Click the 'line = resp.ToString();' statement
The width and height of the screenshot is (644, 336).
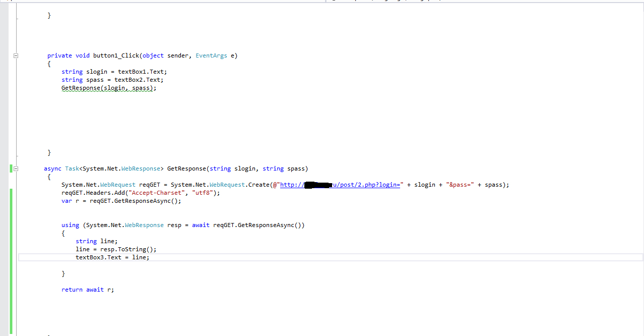pos(116,249)
